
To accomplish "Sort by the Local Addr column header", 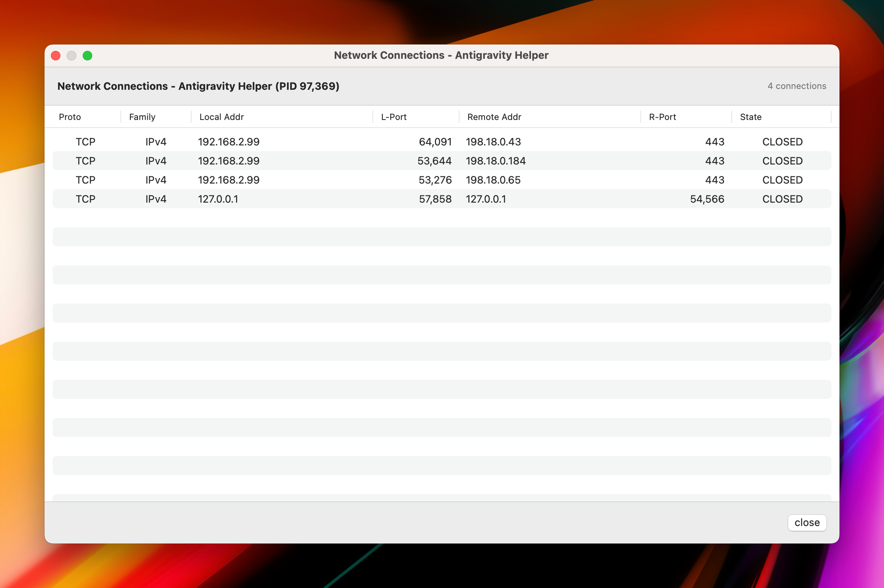I will tap(221, 117).
